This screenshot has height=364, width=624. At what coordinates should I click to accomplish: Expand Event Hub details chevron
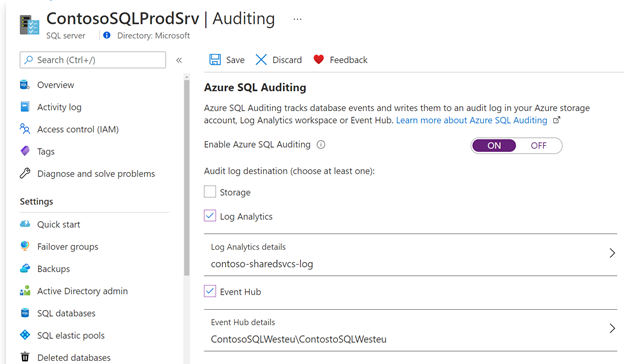coord(612,328)
